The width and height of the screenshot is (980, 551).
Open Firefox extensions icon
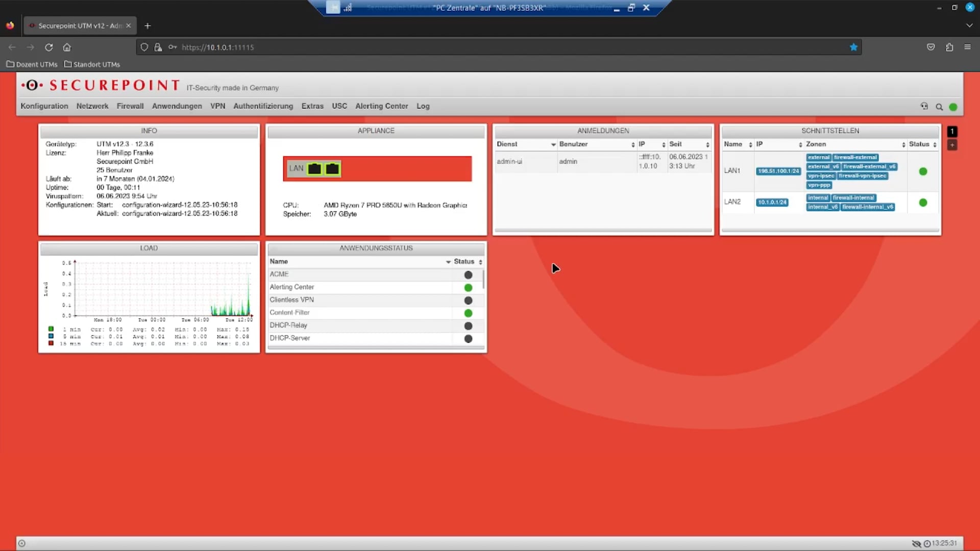click(949, 47)
